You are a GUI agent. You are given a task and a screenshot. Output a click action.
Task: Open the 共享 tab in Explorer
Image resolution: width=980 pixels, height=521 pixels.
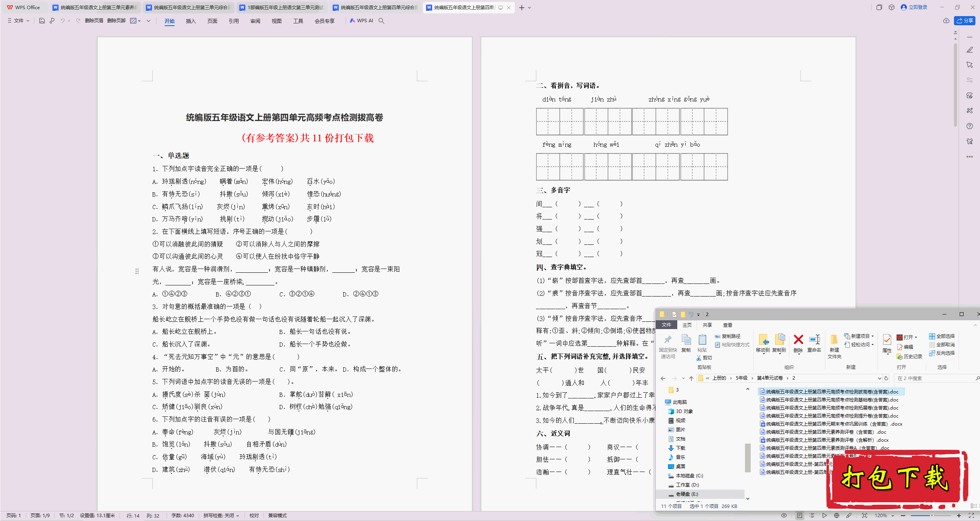coord(707,325)
